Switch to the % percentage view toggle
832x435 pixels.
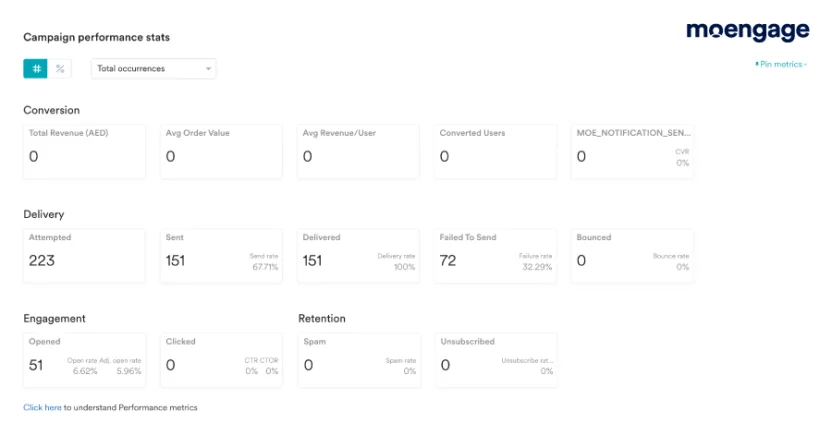[x=60, y=68]
